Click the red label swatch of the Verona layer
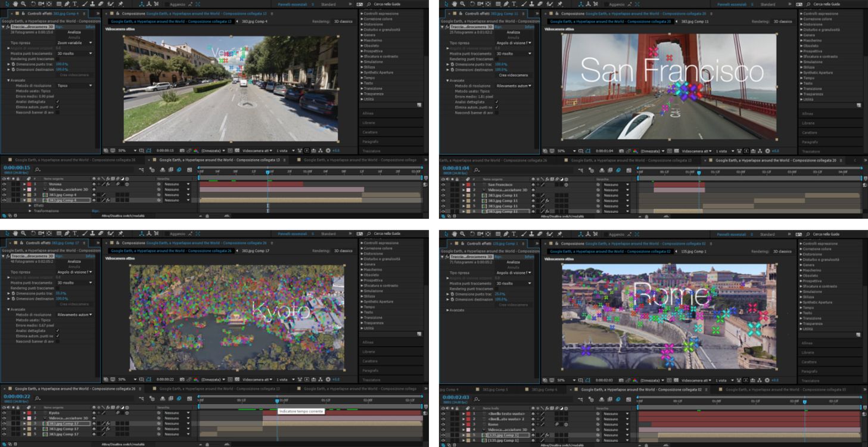This screenshot has height=447, width=868. pos(29,184)
